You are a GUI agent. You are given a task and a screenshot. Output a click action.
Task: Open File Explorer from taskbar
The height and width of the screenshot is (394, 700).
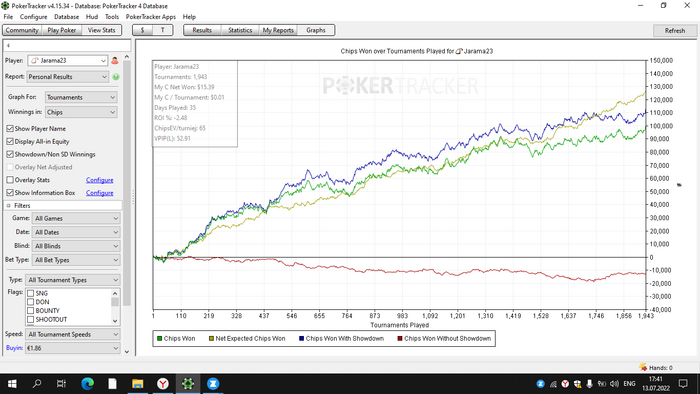tap(138, 383)
